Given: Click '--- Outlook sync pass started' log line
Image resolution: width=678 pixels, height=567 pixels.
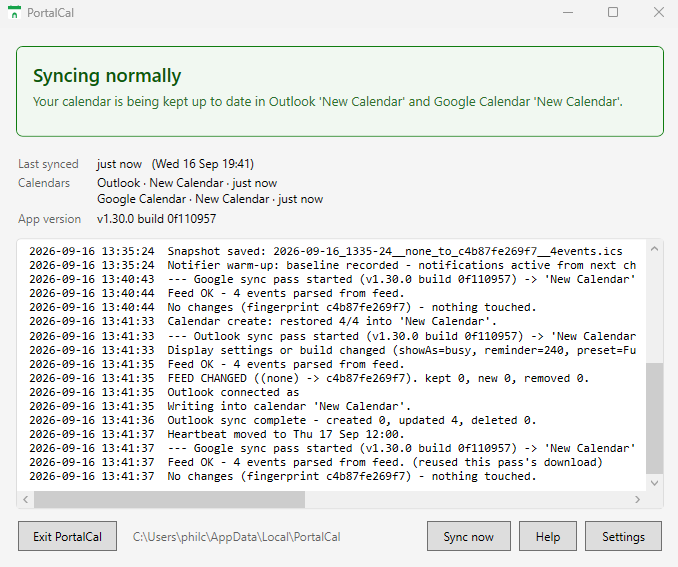Looking at the screenshot, I should pos(332,336).
